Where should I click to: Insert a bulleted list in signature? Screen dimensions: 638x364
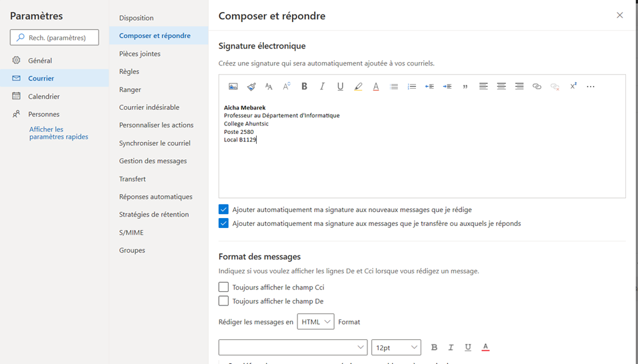pyautogui.click(x=394, y=87)
